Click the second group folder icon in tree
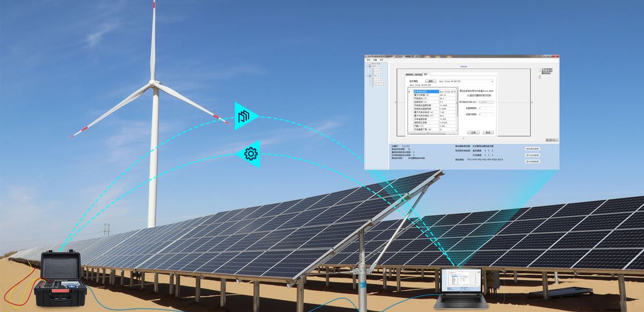The width and height of the screenshot is (644, 312). click(x=369, y=76)
